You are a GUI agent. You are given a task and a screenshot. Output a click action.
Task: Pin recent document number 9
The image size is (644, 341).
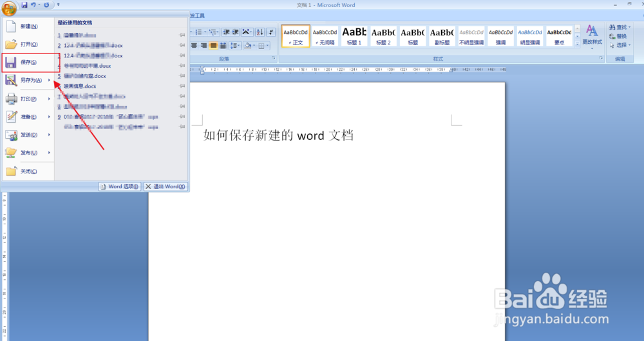pyautogui.click(x=182, y=117)
